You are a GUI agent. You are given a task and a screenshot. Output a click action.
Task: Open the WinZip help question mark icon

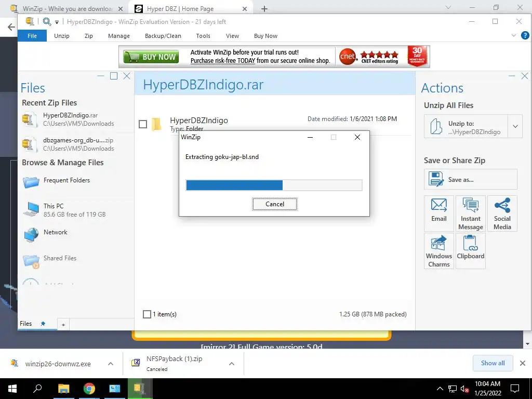(x=525, y=35)
